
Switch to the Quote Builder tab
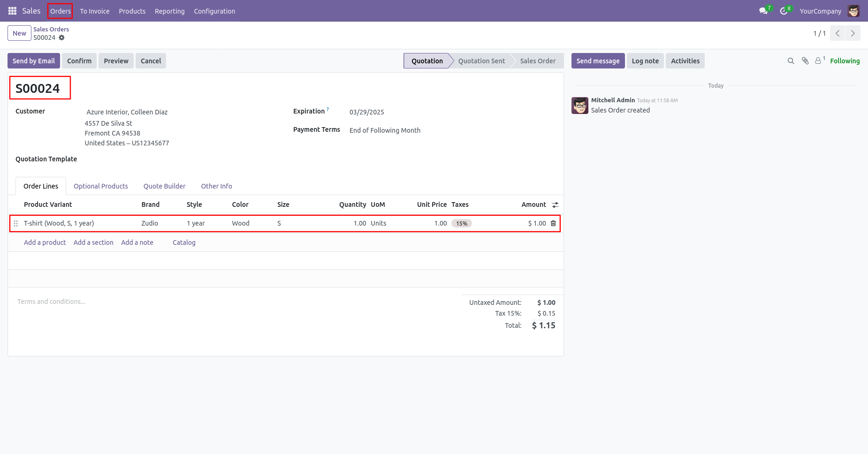(165, 186)
